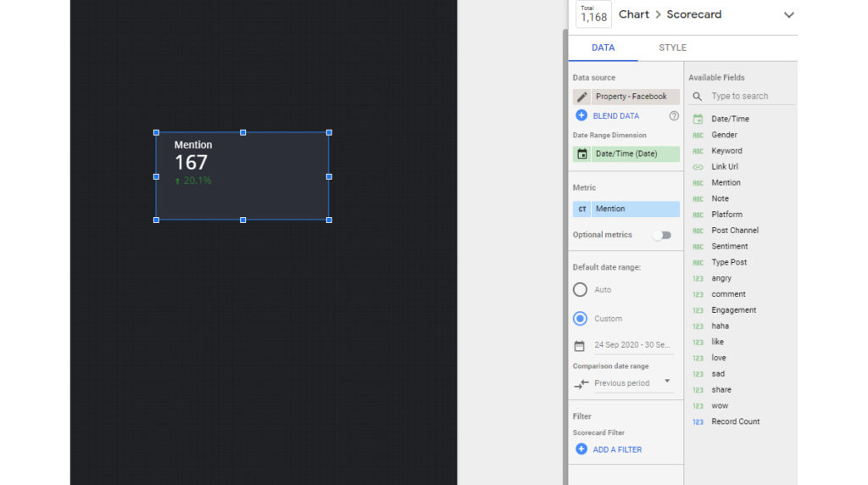Viewport: 868px width, 485px height.
Task: Select the Mention scorecard on canvas
Action: coord(242,176)
